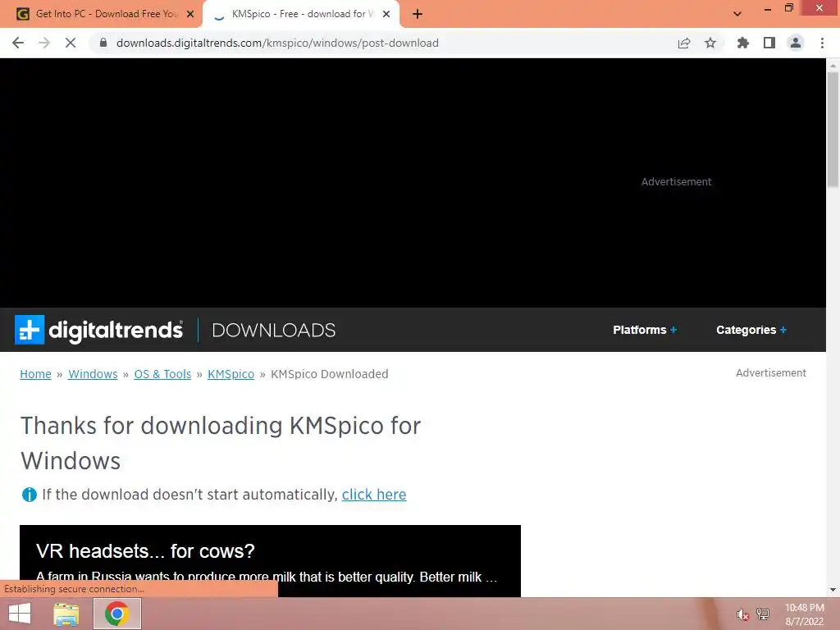840x630 pixels.
Task: Click the network tray icon
Action: 763,614
